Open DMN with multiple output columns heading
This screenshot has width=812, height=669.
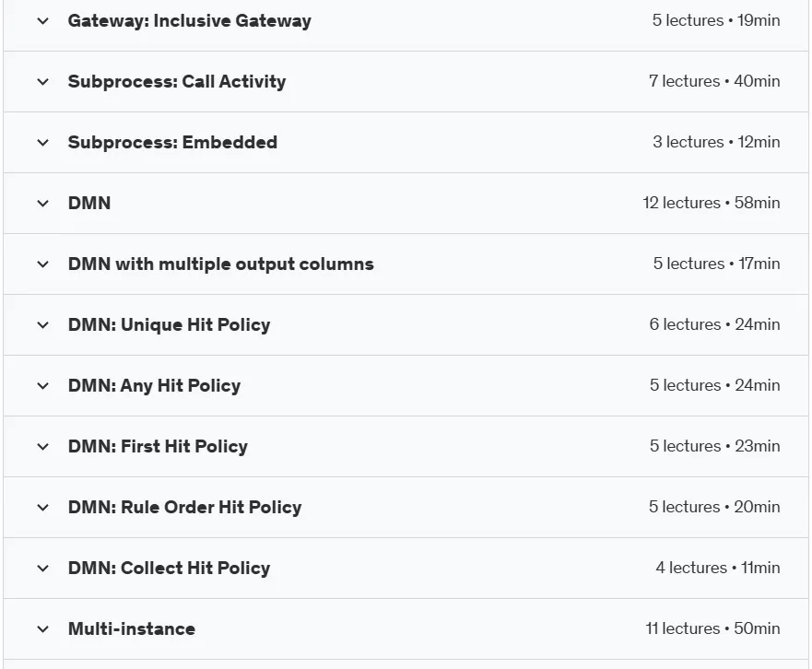tap(220, 264)
